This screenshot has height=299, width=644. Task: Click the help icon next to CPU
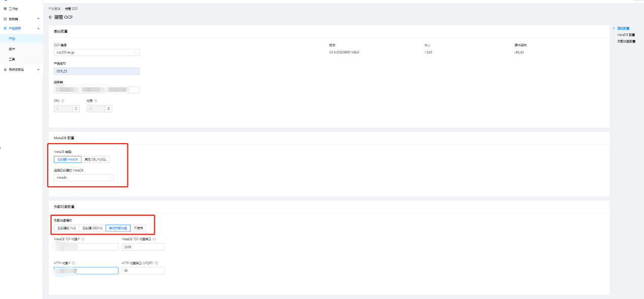(62, 101)
